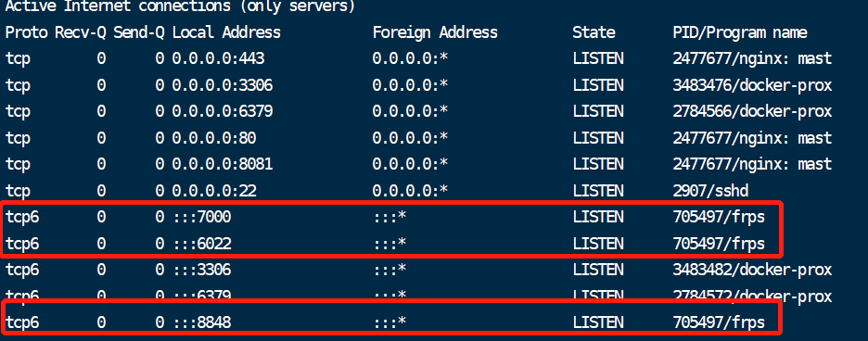Screen dimensions: 868x341
Task: Click program name 2784566/docker-prox
Action: coord(753,111)
